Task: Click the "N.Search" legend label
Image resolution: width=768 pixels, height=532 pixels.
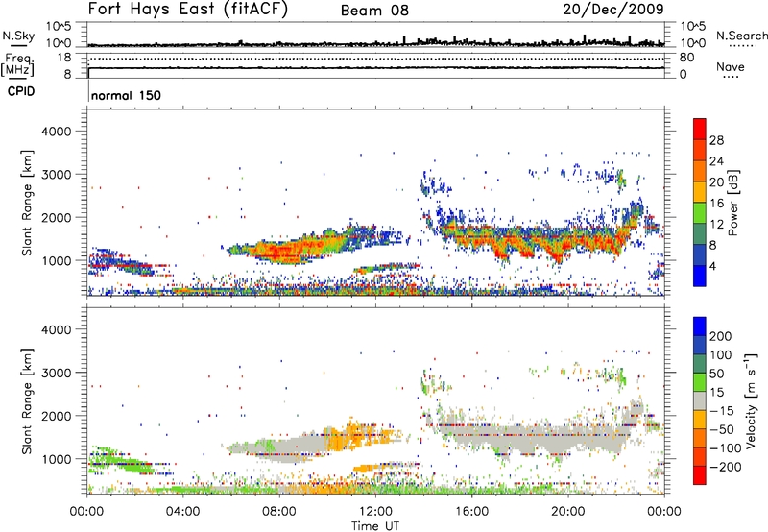Action: click(741, 36)
